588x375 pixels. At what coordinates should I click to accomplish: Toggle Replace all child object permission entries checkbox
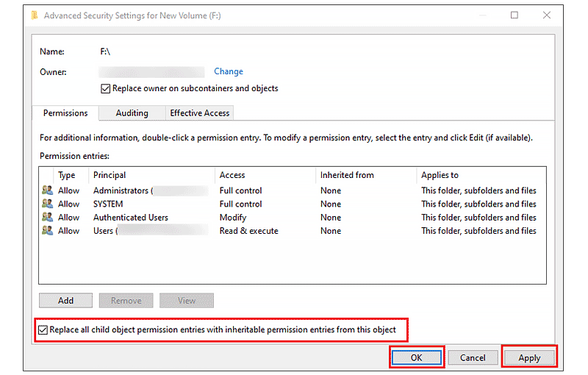coord(43,330)
